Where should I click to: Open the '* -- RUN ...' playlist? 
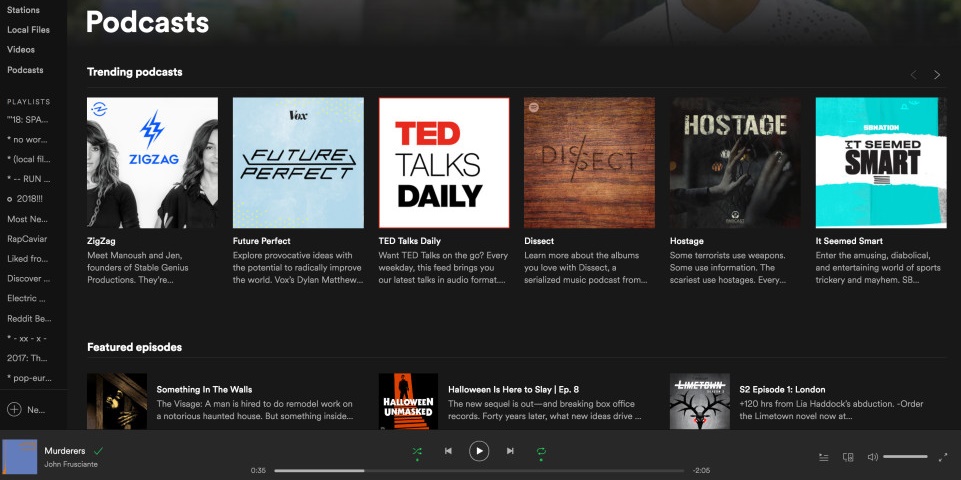tap(28, 179)
